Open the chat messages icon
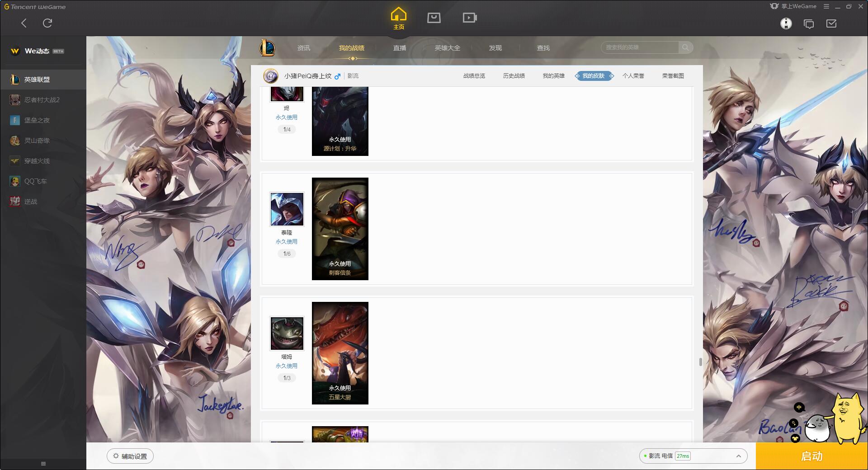The width and height of the screenshot is (868, 470). (809, 24)
